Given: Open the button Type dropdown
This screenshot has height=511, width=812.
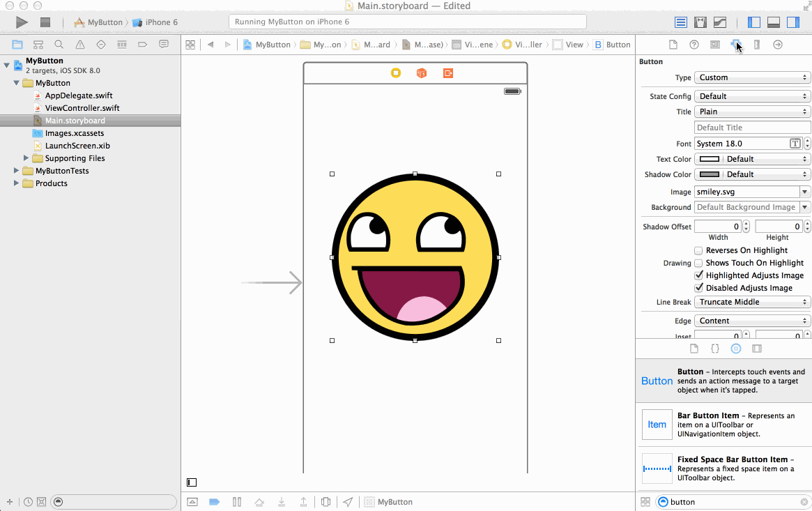Looking at the screenshot, I should pyautogui.click(x=752, y=77).
